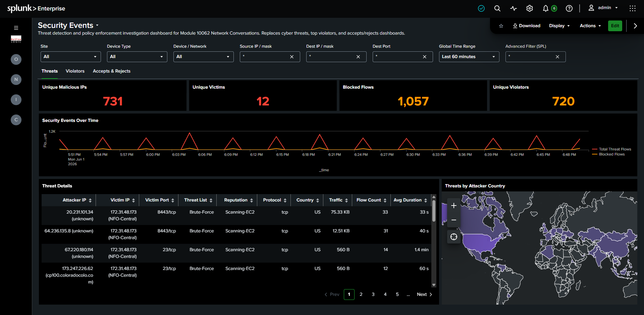Toggle the Total Threat Flows legend item
Image resolution: width=644 pixels, height=315 pixels.
click(612, 149)
